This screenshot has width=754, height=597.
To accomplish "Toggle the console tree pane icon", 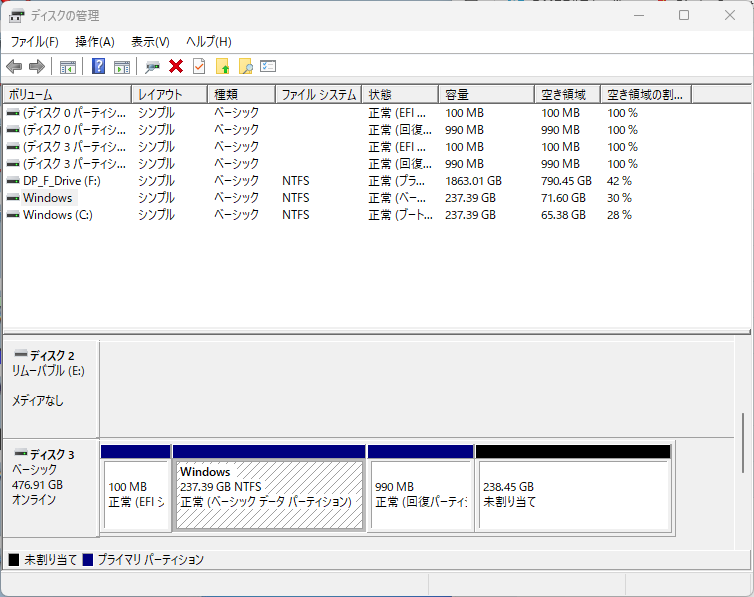I will click(68, 67).
